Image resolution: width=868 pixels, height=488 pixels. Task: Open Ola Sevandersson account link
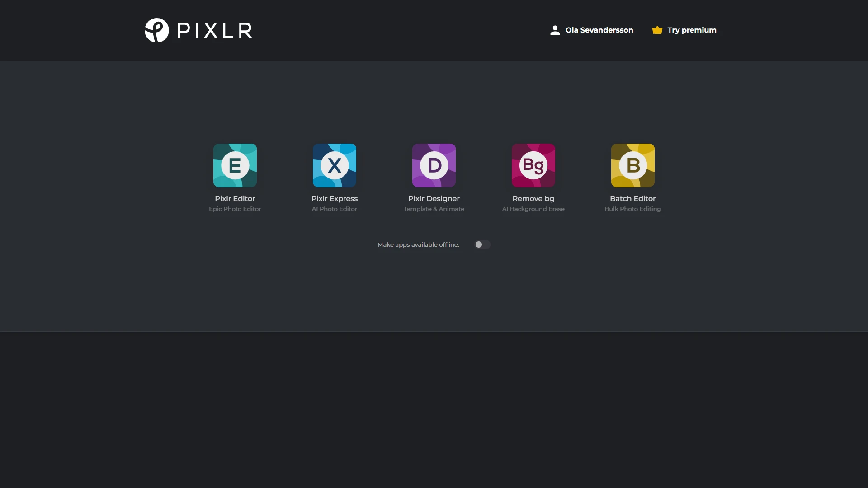(x=591, y=30)
